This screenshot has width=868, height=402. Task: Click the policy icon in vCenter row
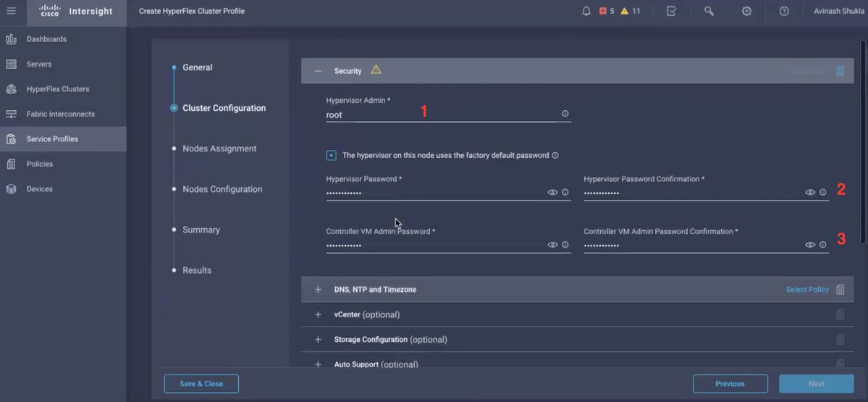tap(840, 314)
